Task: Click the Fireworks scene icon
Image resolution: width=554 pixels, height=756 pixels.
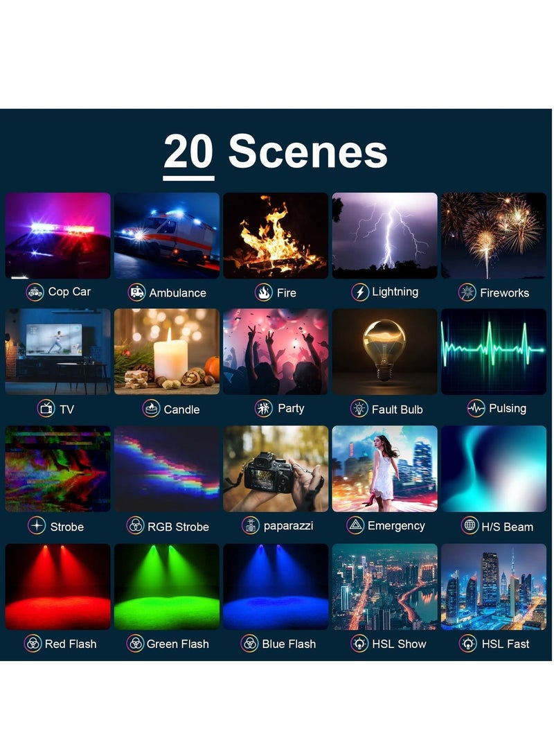Action: pyautogui.click(x=467, y=292)
